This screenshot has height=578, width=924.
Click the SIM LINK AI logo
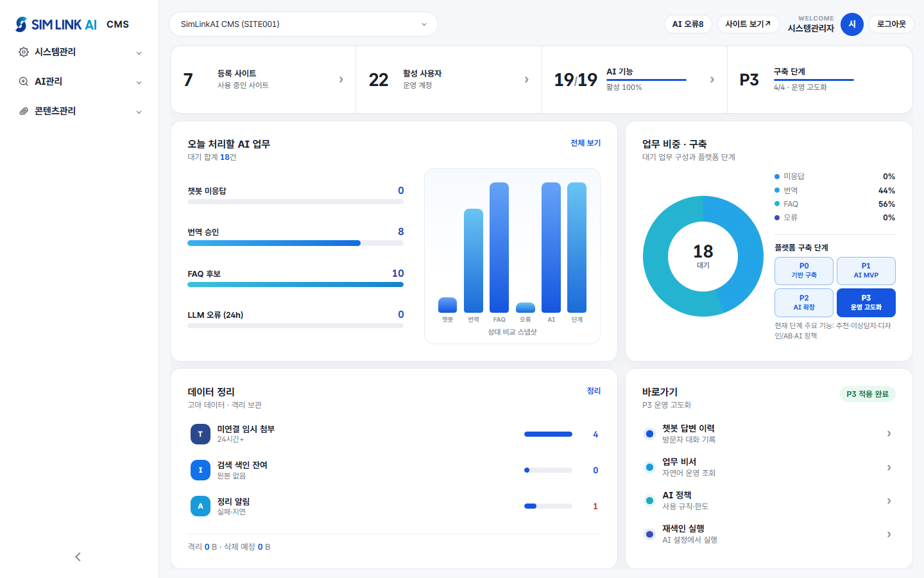pyautogui.click(x=56, y=24)
